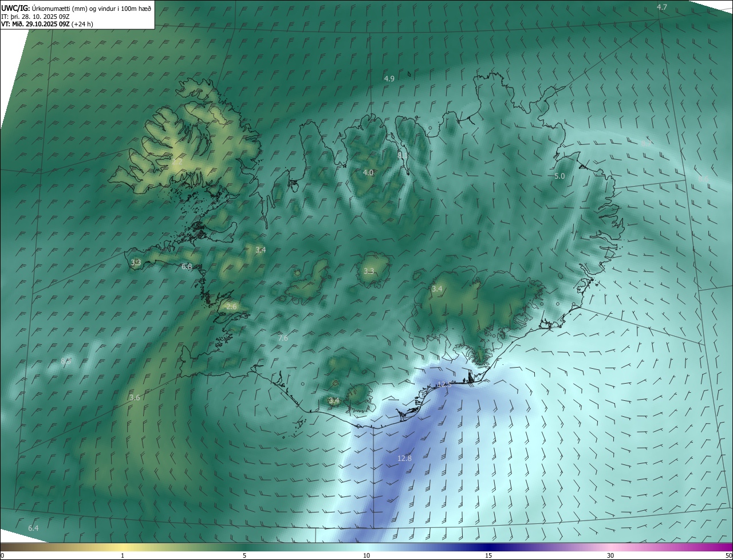Viewport: 733px width, 560px height.
Task: Select the 2.6 value label on the map
Action: (231, 307)
